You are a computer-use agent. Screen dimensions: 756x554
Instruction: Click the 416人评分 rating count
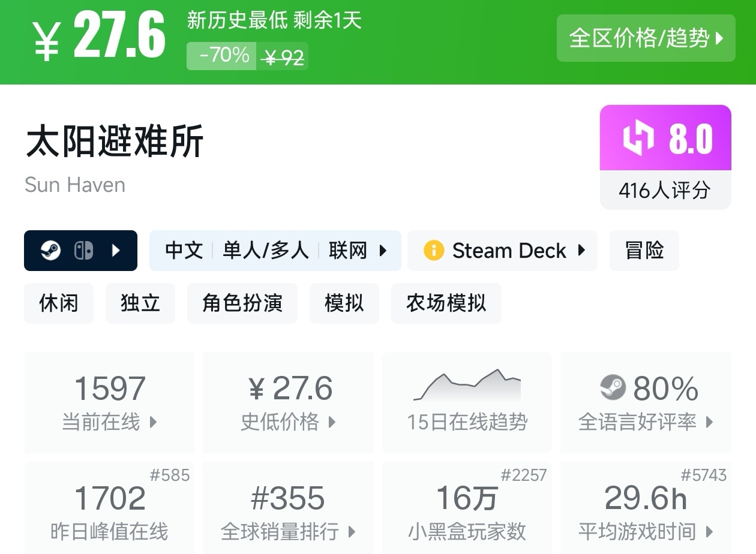point(665,191)
